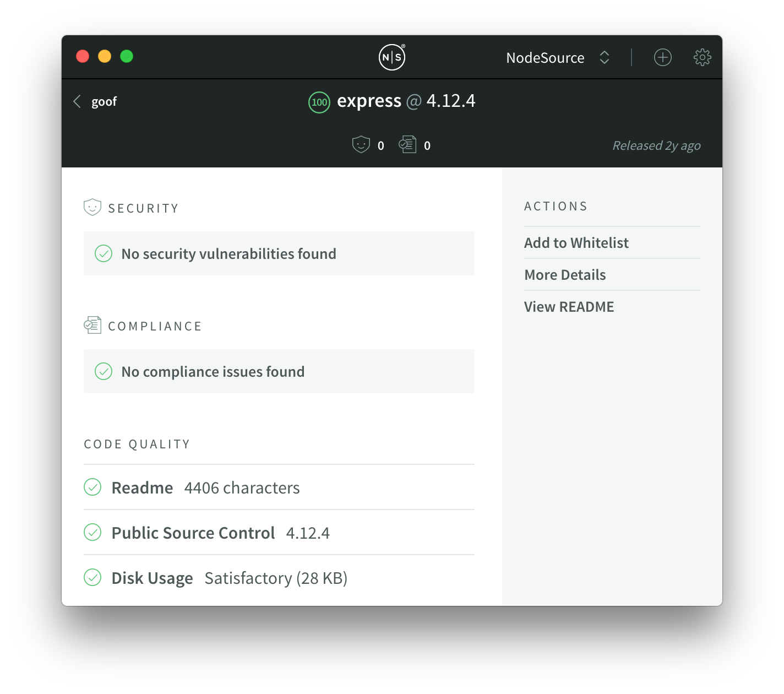This screenshot has height=694, width=784.
Task: Close the window with red button
Action: tap(83, 56)
